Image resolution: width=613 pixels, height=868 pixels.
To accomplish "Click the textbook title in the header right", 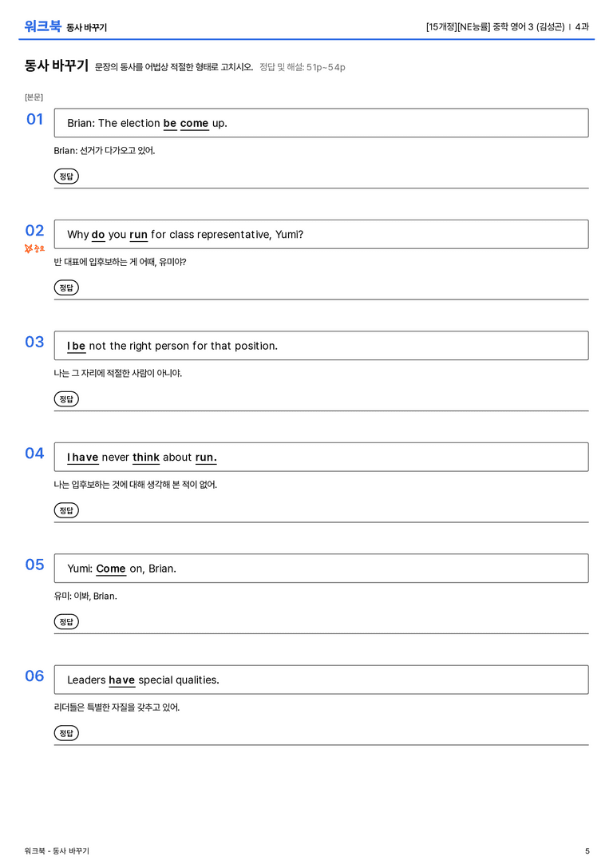I will coord(495,26).
